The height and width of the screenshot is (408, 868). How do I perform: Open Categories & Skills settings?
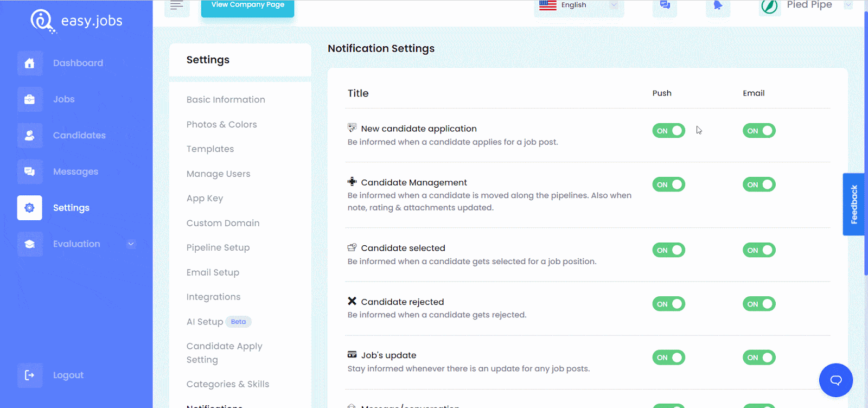(228, 384)
